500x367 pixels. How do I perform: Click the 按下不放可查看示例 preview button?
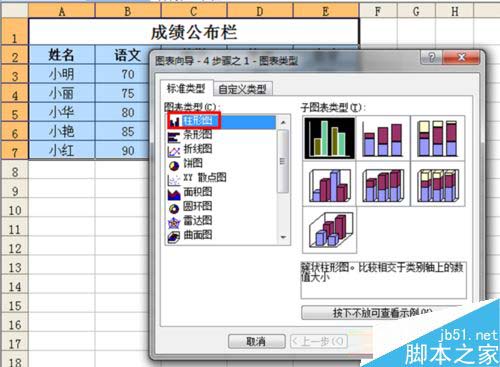(x=383, y=313)
